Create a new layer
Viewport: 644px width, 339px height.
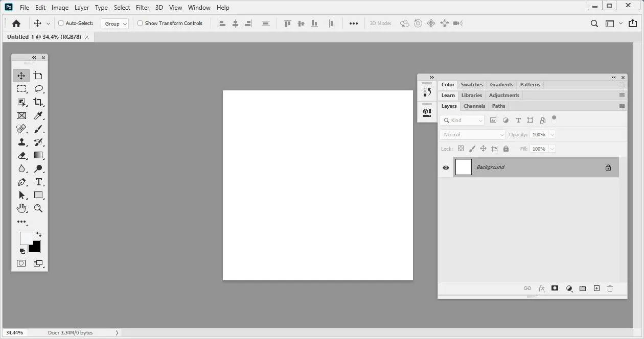[596, 288]
